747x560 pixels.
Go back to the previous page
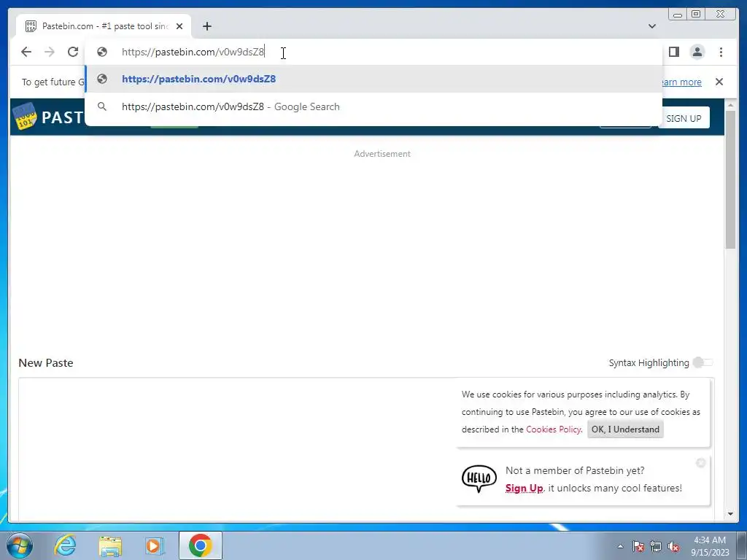point(26,52)
